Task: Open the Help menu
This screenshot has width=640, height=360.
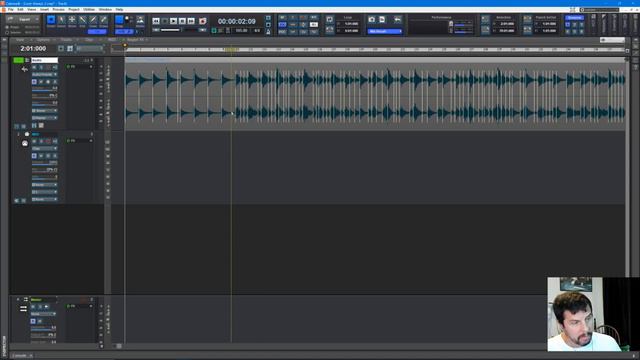Action: pos(119,9)
